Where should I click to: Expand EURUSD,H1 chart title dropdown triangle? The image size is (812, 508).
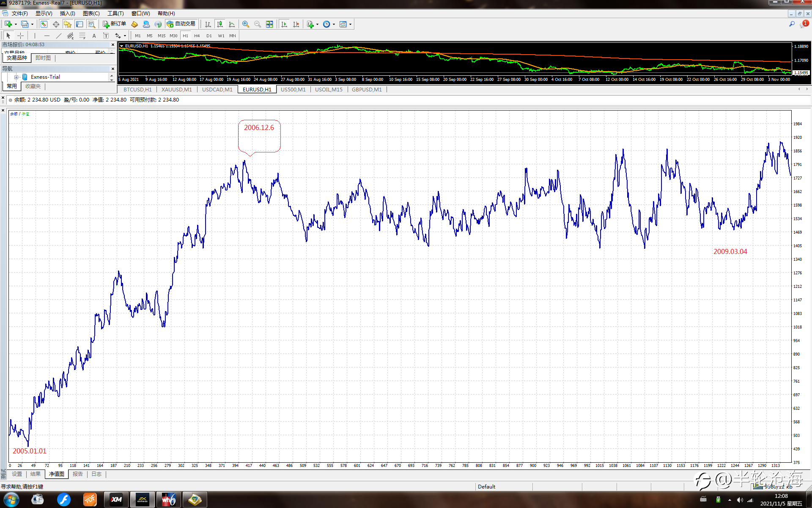point(122,46)
